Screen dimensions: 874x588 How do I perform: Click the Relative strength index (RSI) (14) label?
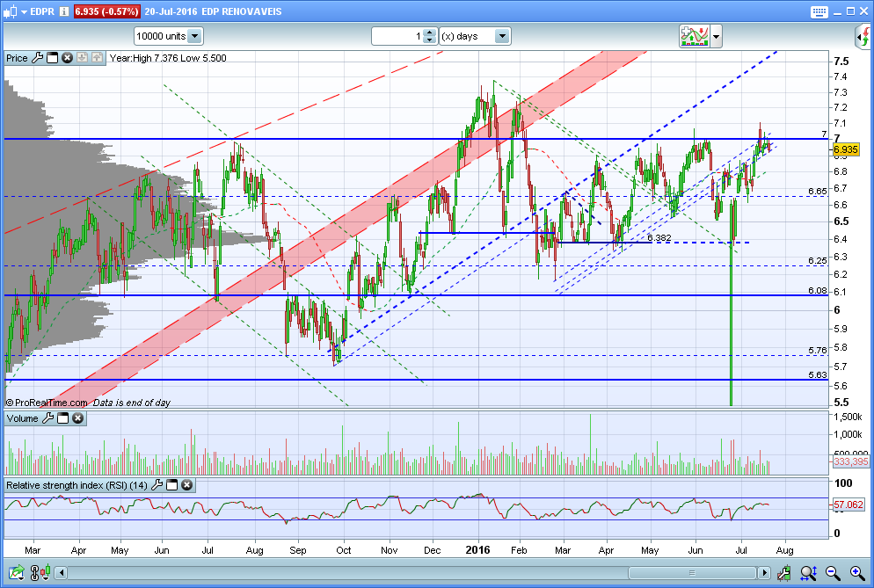[76, 485]
